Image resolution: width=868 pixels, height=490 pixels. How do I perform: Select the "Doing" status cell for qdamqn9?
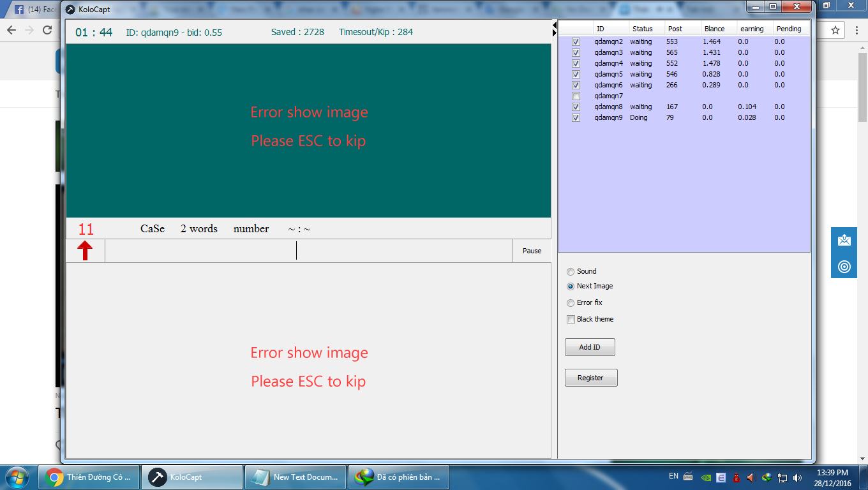638,117
